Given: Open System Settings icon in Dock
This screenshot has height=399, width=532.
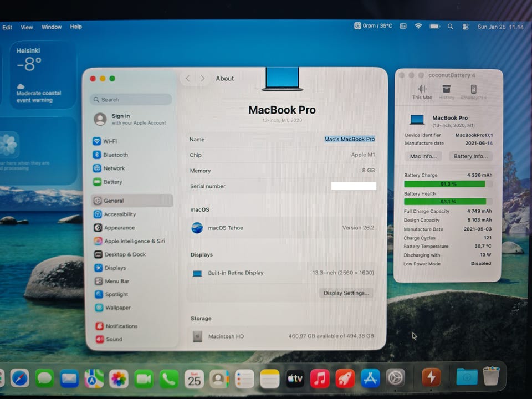Looking at the screenshot, I should [x=395, y=377].
